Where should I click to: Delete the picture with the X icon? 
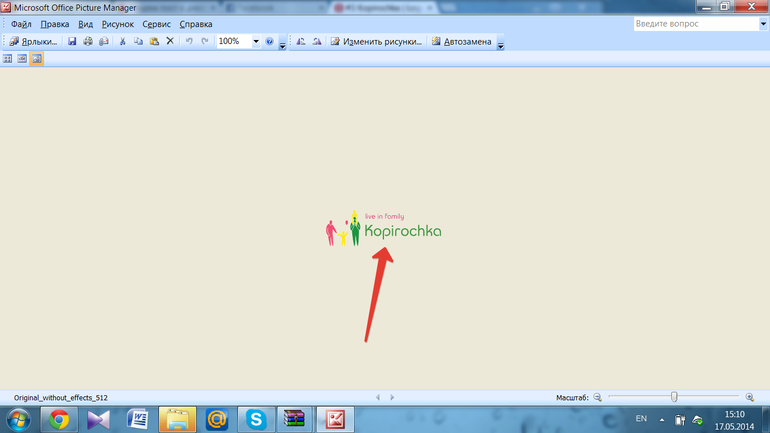(170, 41)
